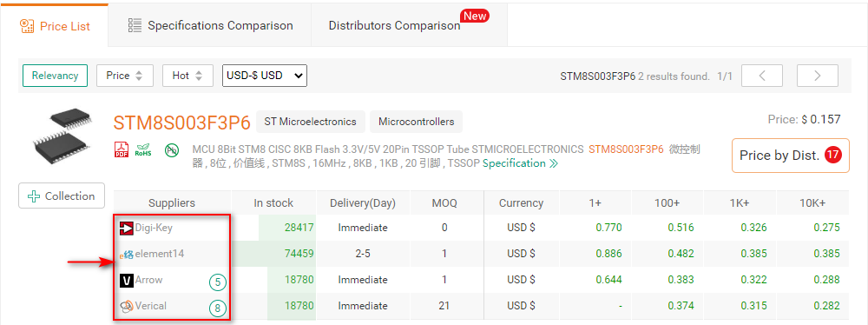Screen dimensions: 868x325
Task: Sort results by Hot
Action: pos(187,76)
